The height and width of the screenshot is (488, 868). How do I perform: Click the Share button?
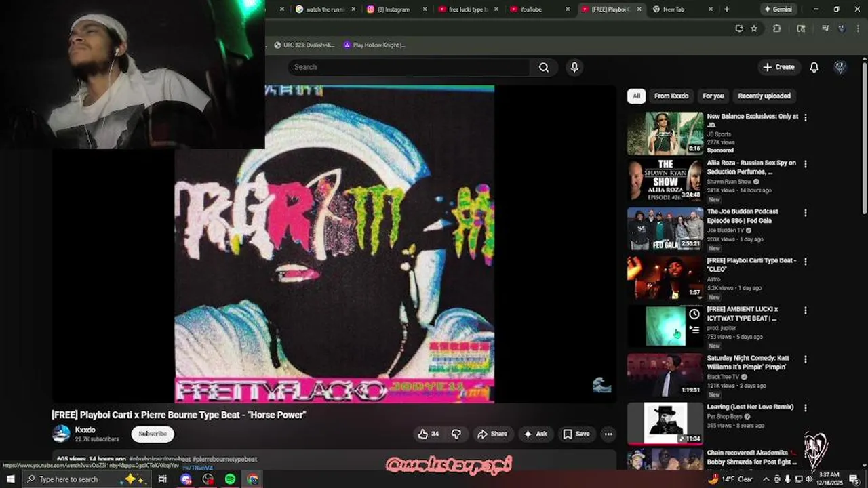click(x=492, y=434)
